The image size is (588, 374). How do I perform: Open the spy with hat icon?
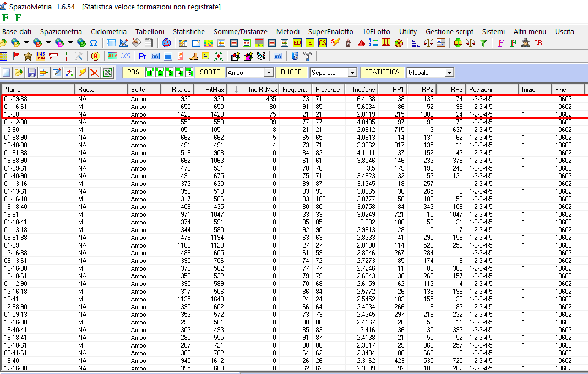pyautogui.click(x=525, y=43)
